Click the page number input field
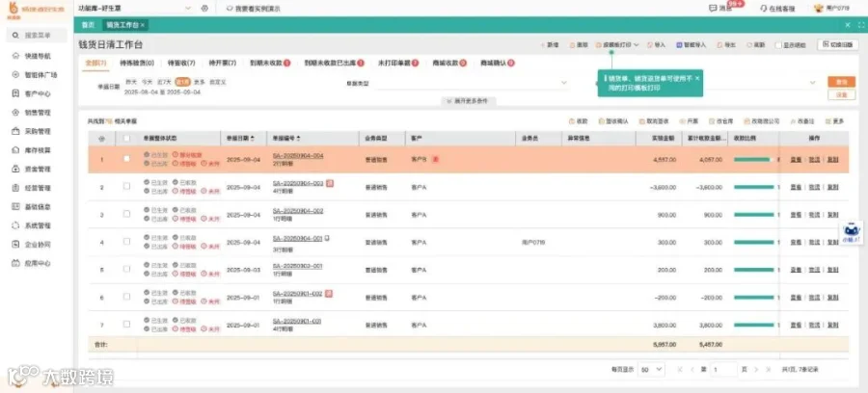The width and height of the screenshot is (868, 393). (x=723, y=369)
